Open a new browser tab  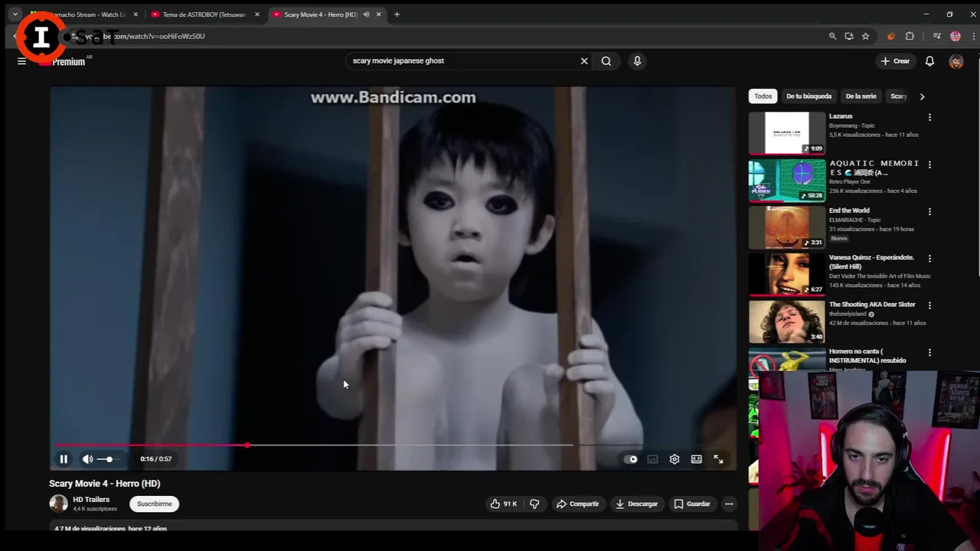coord(397,15)
